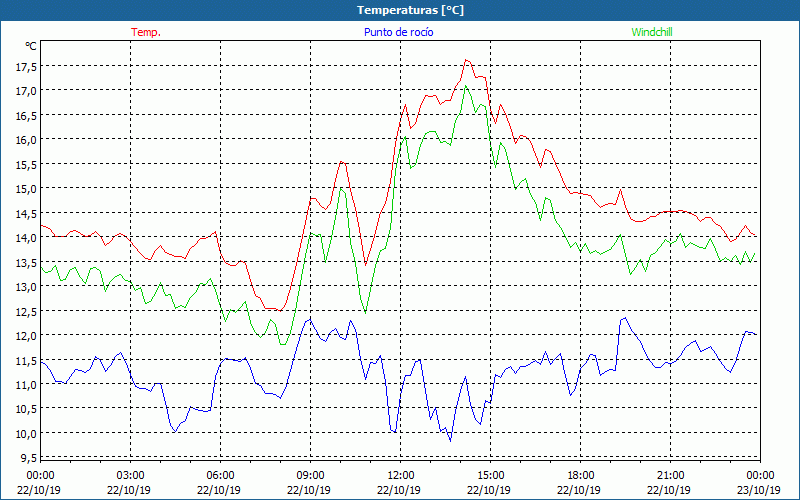Click the 15,0 value on the y-axis
Viewport: 800px width, 500px height.
coord(26,188)
